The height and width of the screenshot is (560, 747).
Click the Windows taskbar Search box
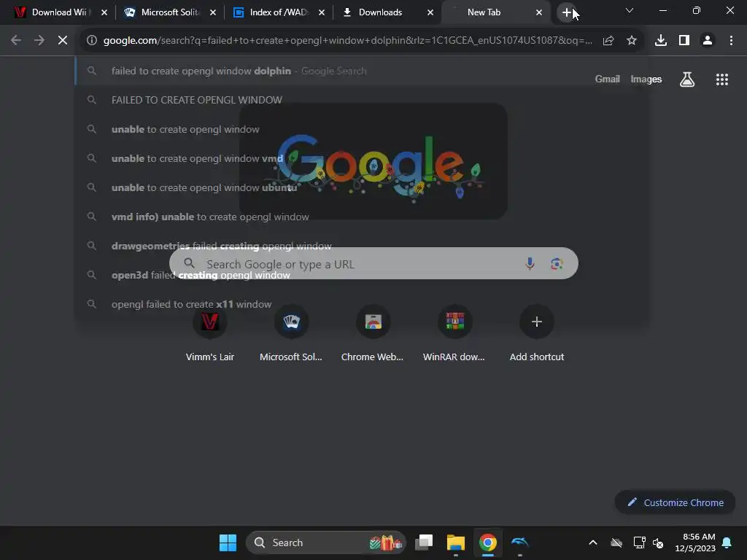pos(326,542)
